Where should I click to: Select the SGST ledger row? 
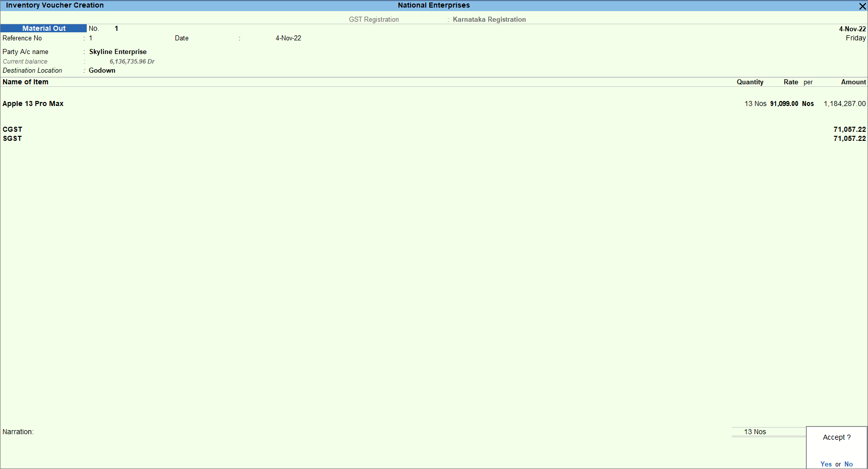[434, 138]
